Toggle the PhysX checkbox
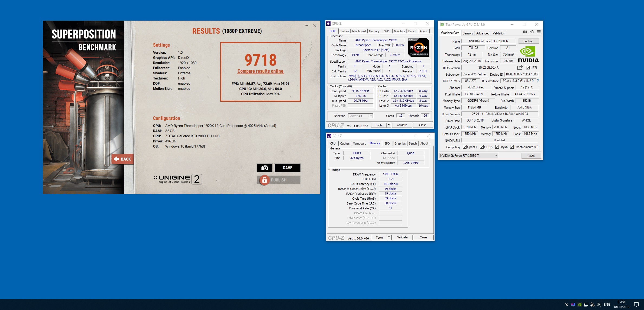The image size is (644, 310). click(497, 147)
